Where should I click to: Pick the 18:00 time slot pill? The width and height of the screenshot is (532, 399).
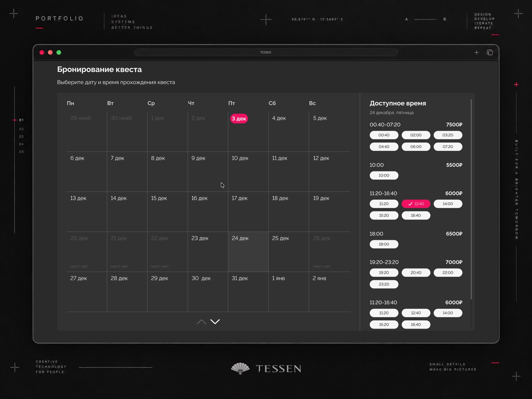click(384, 244)
